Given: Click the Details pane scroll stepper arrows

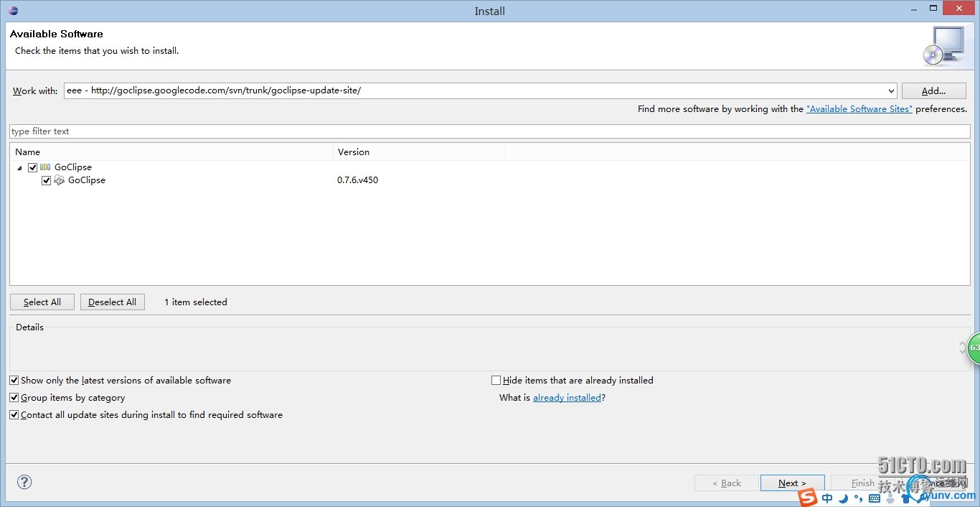Looking at the screenshot, I should coord(962,348).
